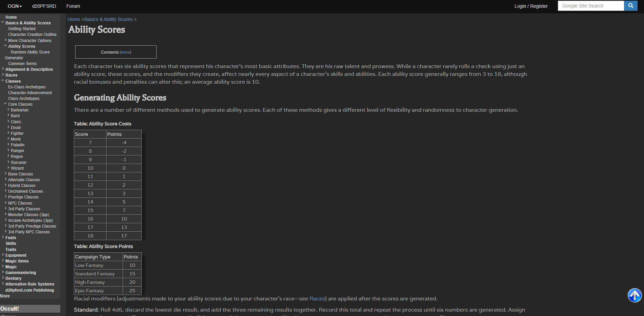
Task: Expand the Feats section arrow
Action: pyautogui.click(x=3, y=237)
